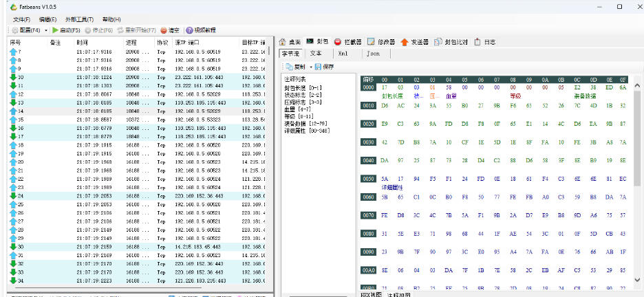
Task: Click the green down arrow on packet row 30
Action: pos(13,247)
